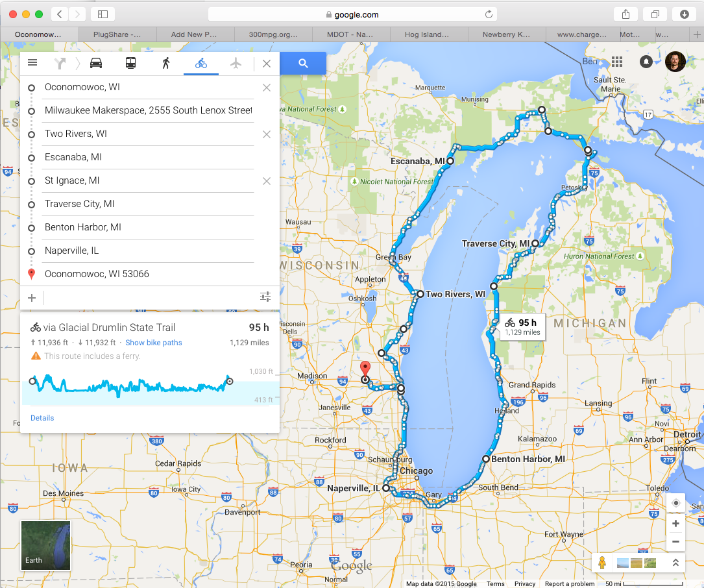Image resolution: width=704 pixels, height=588 pixels.
Task: Expand the imagery strip chevron
Action: coord(675,563)
